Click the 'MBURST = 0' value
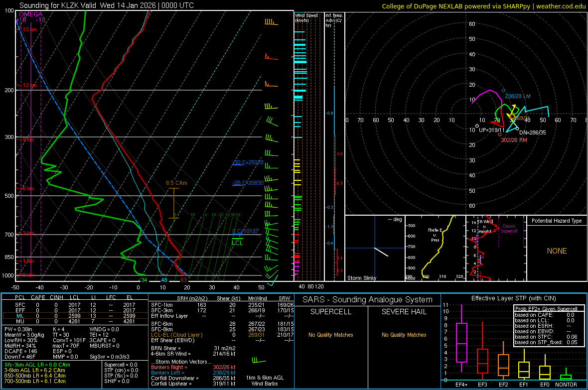The height and width of the screenshot is (390, 588). (x=104, y=346)
